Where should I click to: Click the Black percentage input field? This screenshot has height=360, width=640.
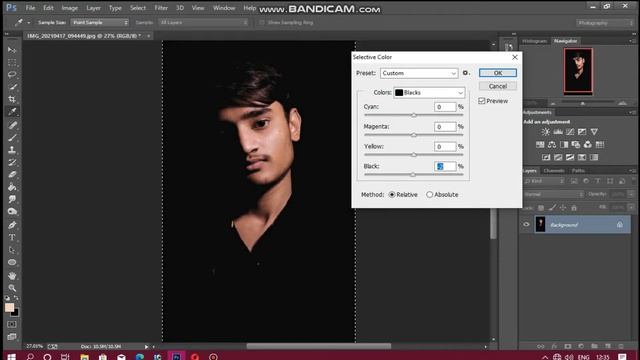coord(445,166)
